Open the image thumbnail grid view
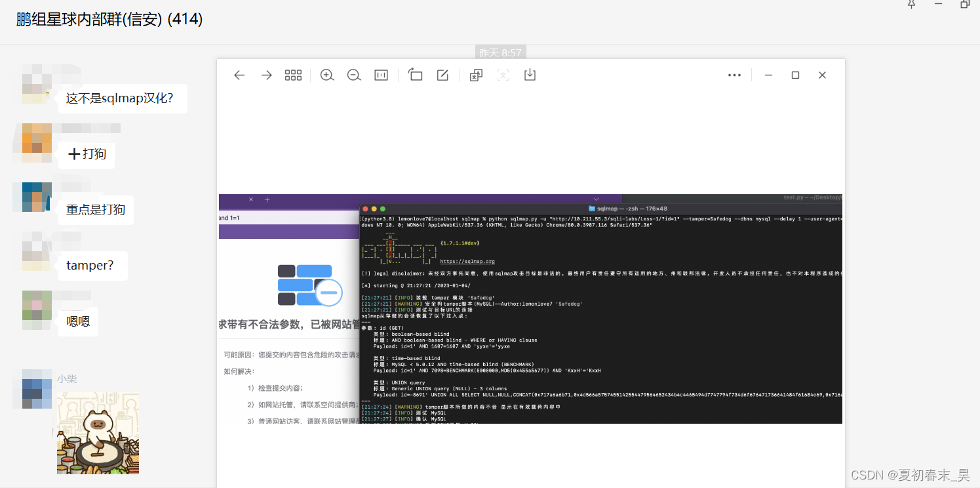The width and height of the screenshot is (980, 488). click(293, 75)
